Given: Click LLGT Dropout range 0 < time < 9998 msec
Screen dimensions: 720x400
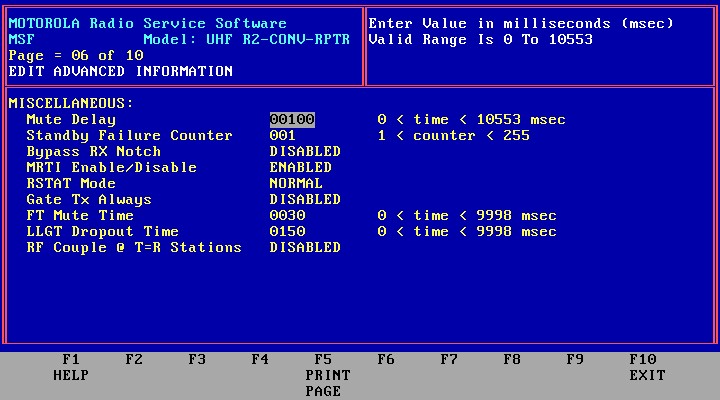Looking at the screenshot, I should click(467, 232).
